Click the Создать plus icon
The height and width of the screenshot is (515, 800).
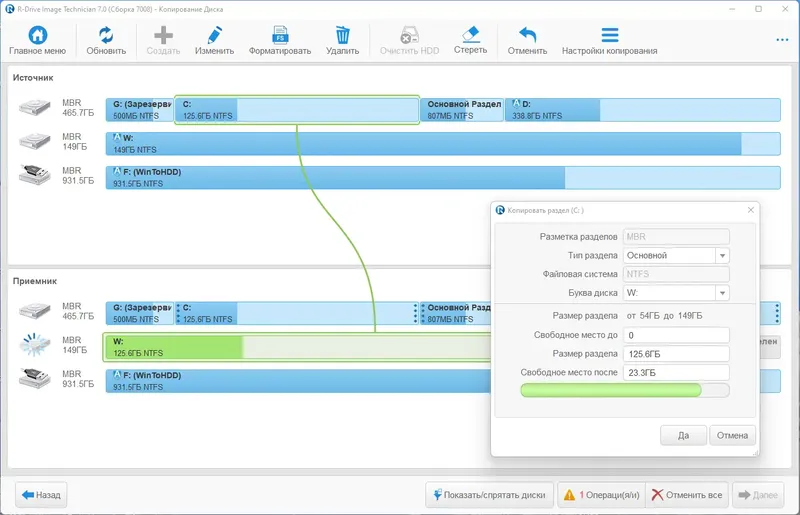[163, 35]
